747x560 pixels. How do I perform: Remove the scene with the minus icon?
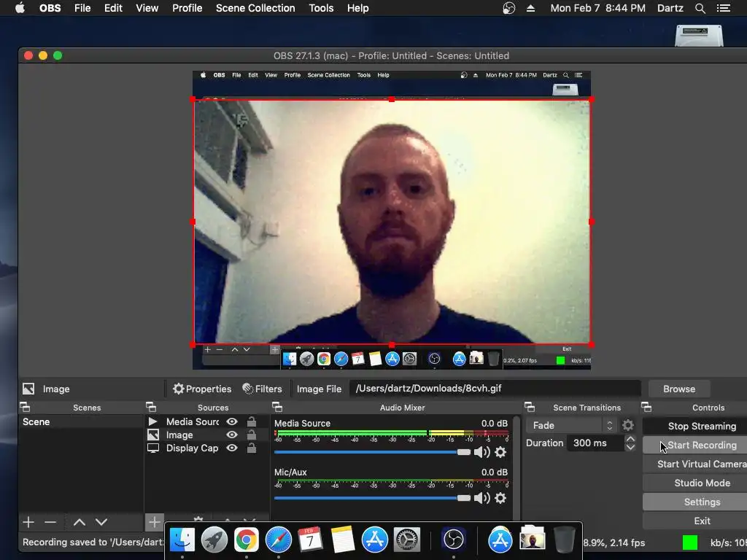coord(50,522)
